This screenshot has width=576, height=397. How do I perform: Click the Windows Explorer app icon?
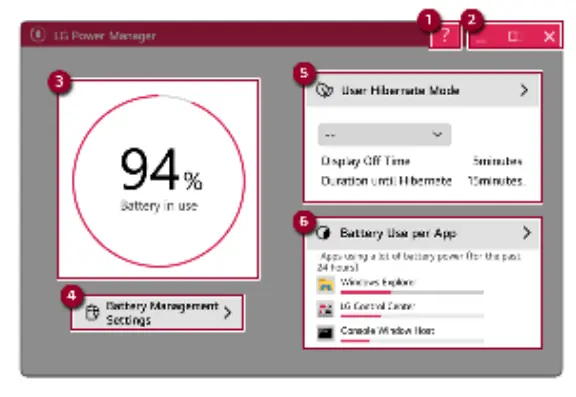pyautogui.click(x=325, y=285)
